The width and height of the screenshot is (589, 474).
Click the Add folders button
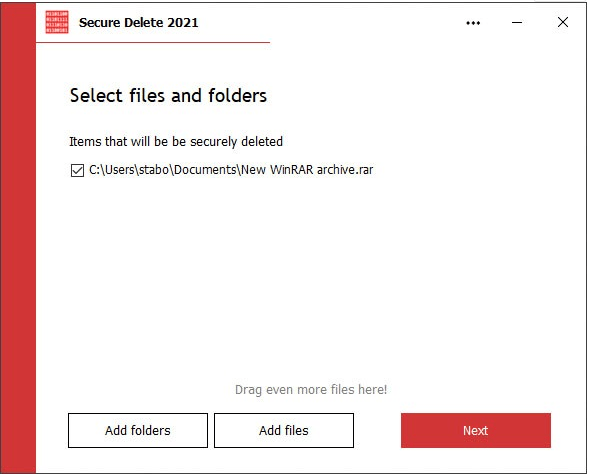[x=138, y=430]
